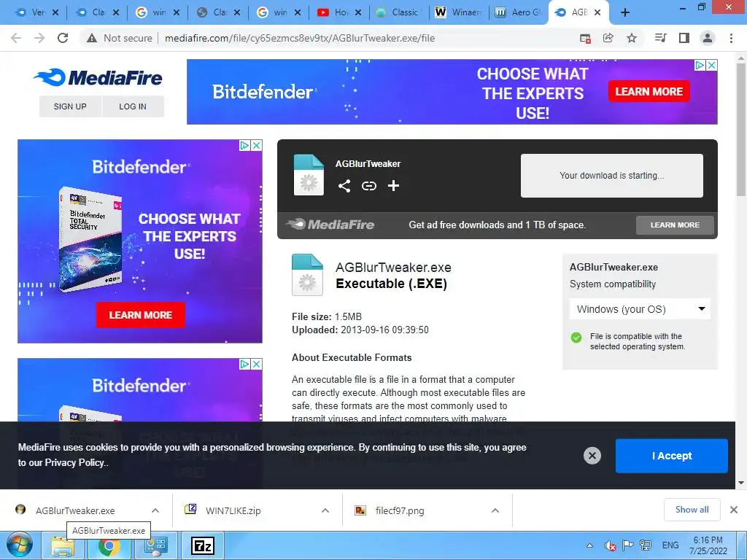Click Show all downloads
This screenshot has height=560, width=747.
point(692,510)
